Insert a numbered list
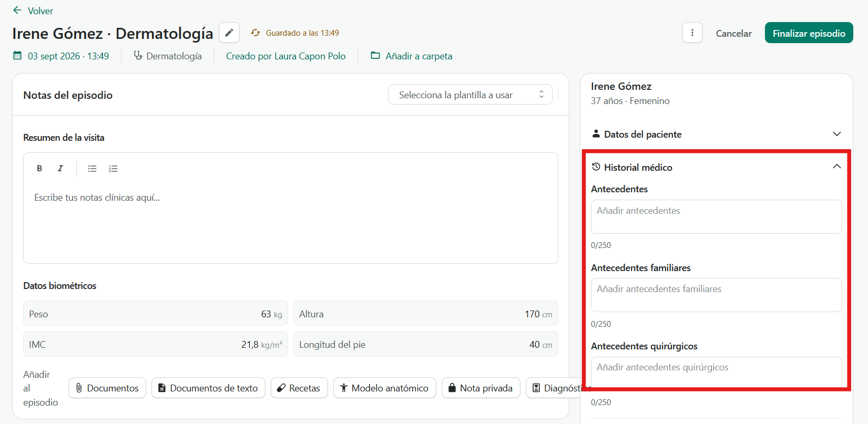Viewport: 868px width, 424px height. tap(114, 169)
